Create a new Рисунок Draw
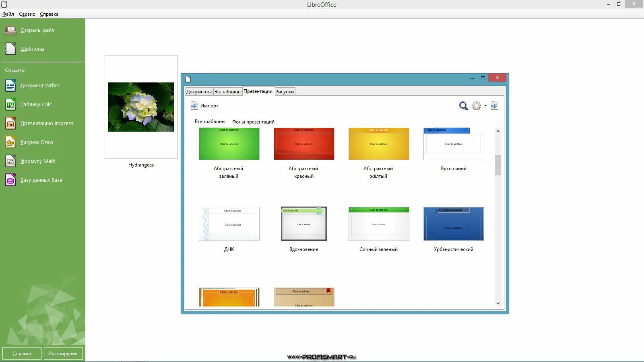The width and height of the screenshot is (644, 362). coord(37,142)
